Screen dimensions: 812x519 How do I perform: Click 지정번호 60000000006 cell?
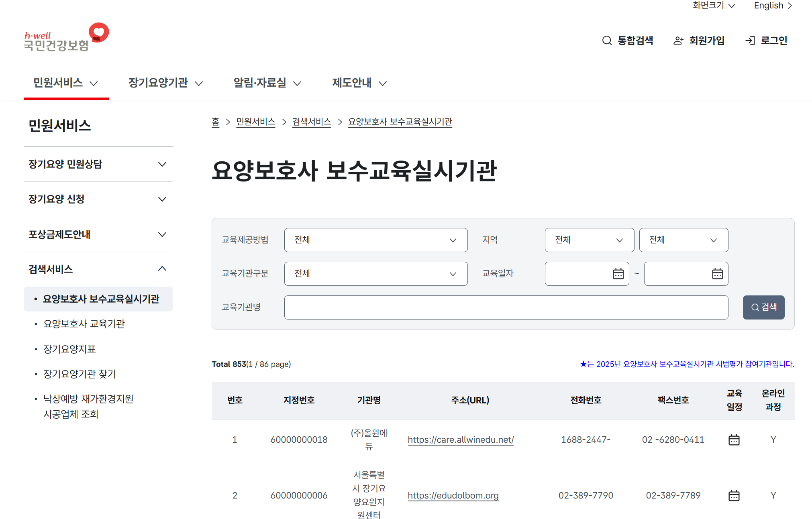pos(299,496)
